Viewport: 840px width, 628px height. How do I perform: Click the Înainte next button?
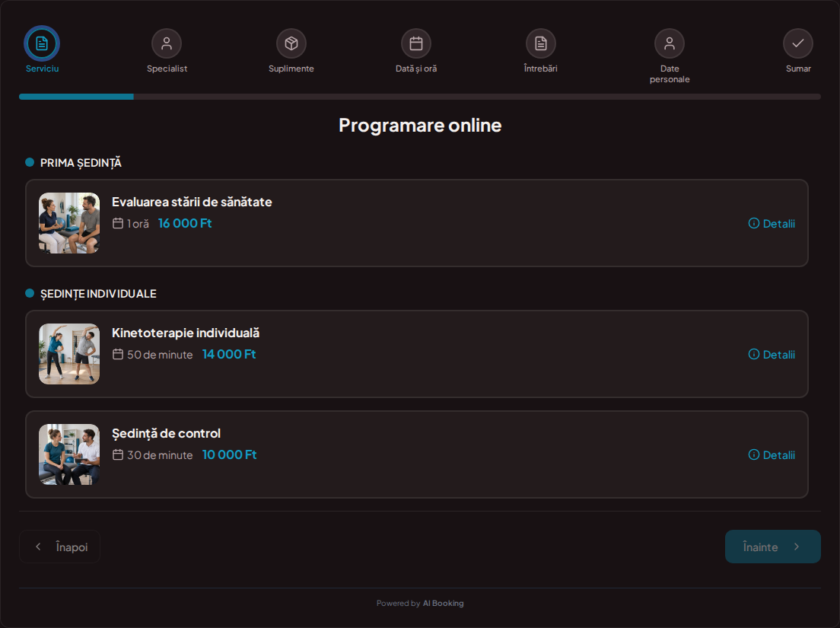click(x=772, y=547)
